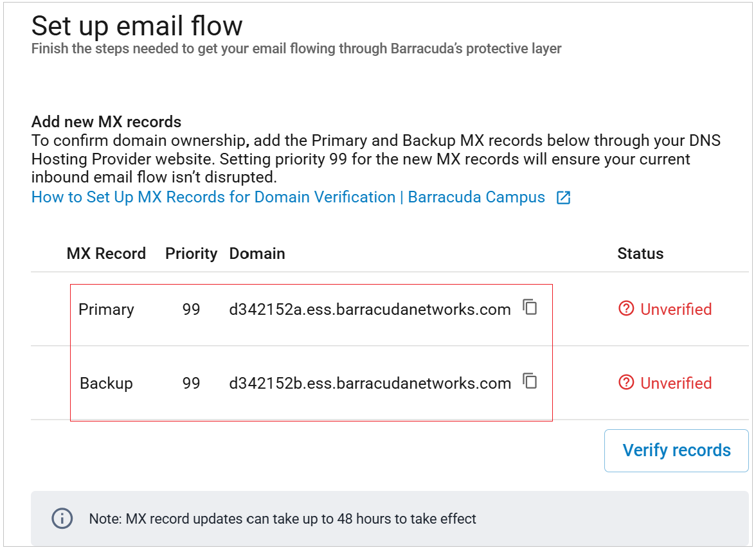Viewport: 756px width, 550px height.
Task: Open the How to Set Up MX Records link
Action: 288,197
